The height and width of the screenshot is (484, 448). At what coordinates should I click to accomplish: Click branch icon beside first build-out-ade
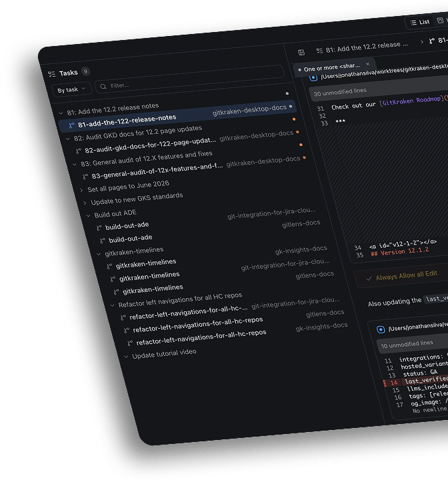coord(99,228)
